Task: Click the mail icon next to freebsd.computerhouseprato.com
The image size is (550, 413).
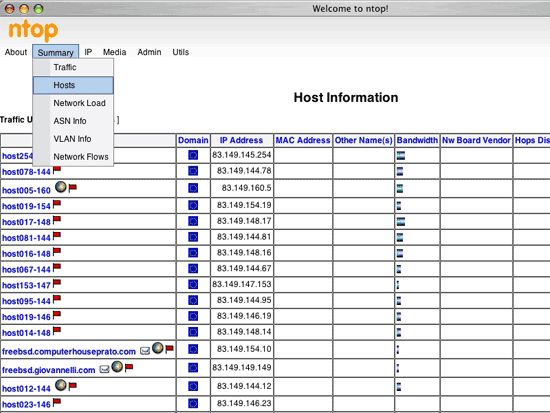Action: click(x=145, y=351)
